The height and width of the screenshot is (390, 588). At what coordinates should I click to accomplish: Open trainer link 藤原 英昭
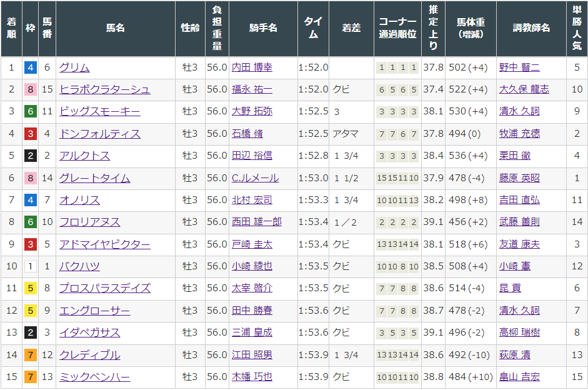(x=519, y=178)
